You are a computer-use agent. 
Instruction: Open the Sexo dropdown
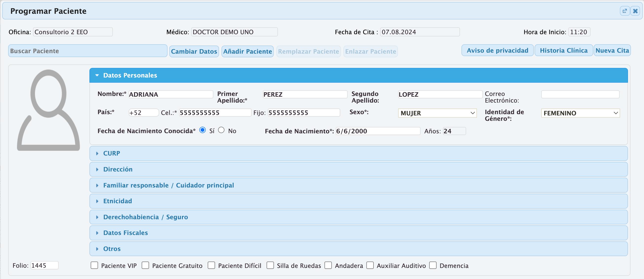tap(437, 113)
